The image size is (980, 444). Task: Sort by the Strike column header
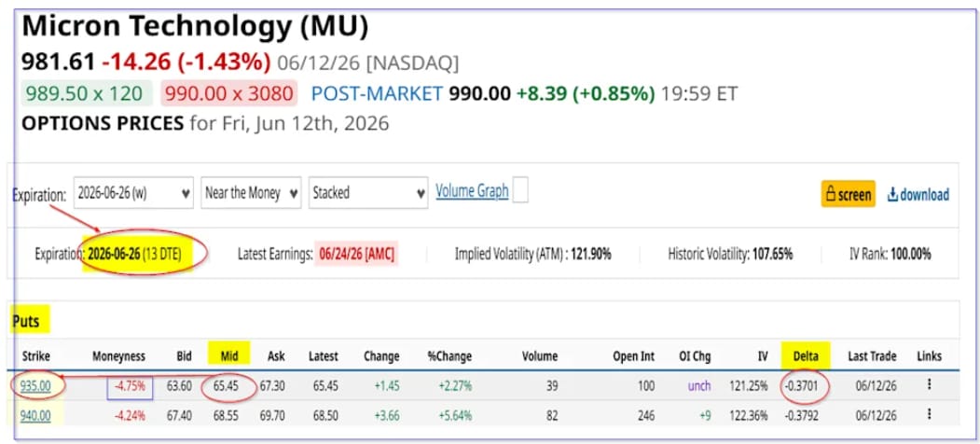(35, 356)
